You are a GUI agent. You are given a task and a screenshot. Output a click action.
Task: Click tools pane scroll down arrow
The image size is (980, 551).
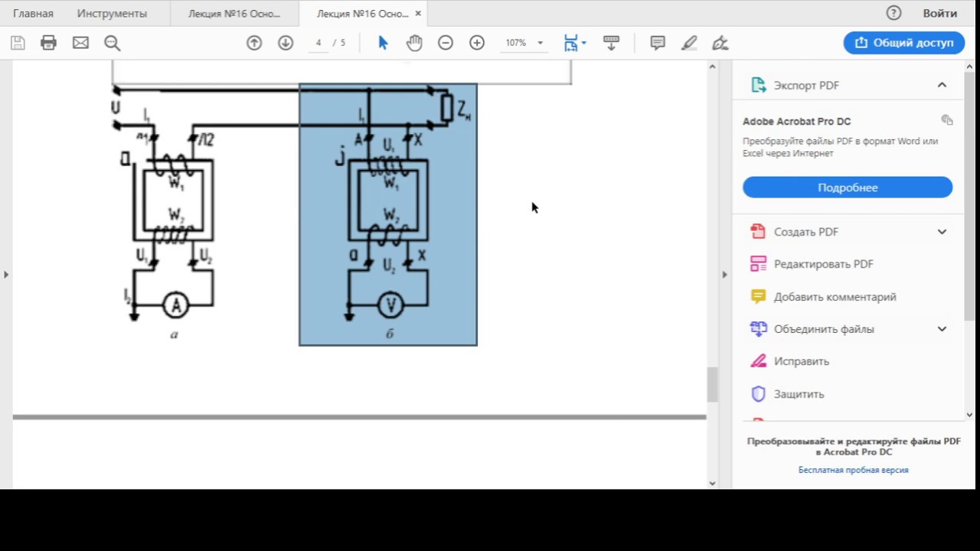pyautogui.click(x=969, y=415)
